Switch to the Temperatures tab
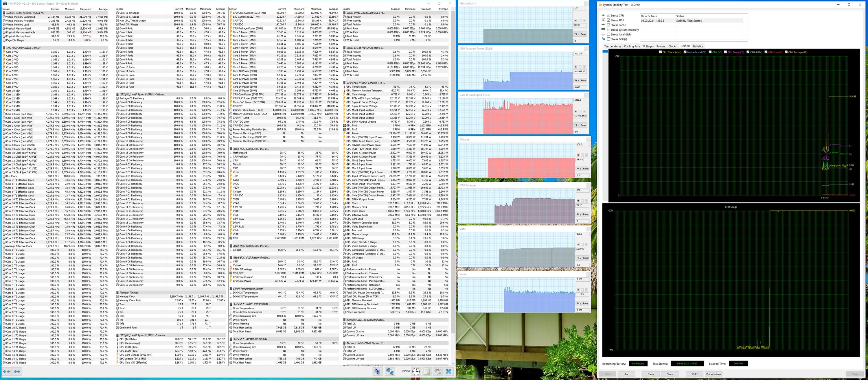This screenshot has height=380, width=868. 612,47
